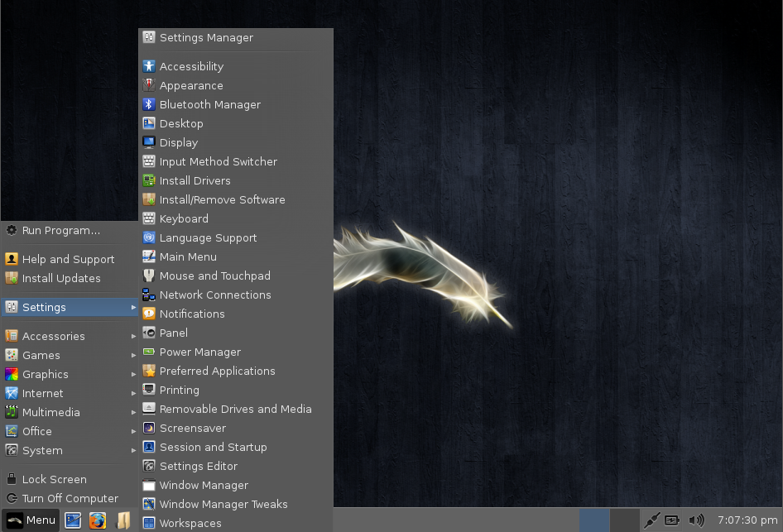The height and width of the screenshot is (532, 783).
Task: Open the Accessibility settings icon
Action: (149, 66)
